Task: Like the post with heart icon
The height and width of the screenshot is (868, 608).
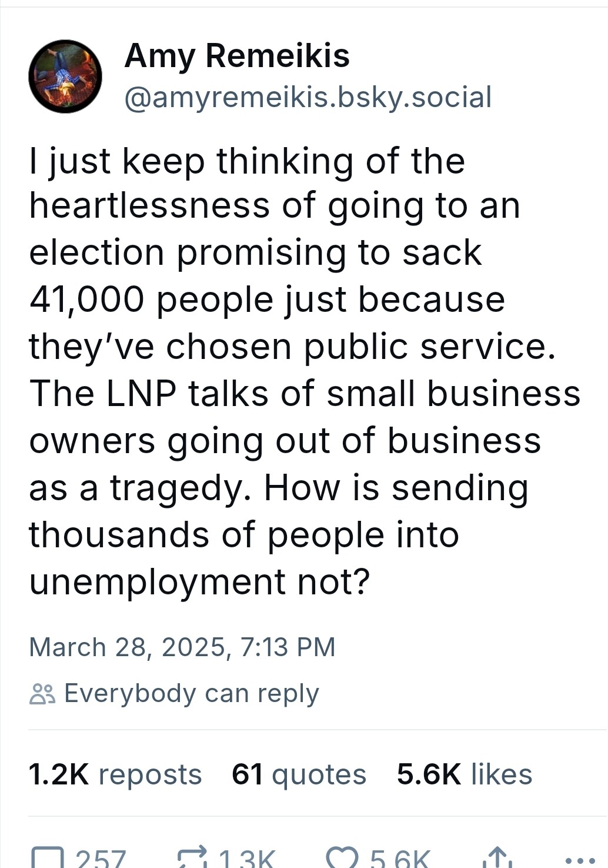Action: coord(342,858)
